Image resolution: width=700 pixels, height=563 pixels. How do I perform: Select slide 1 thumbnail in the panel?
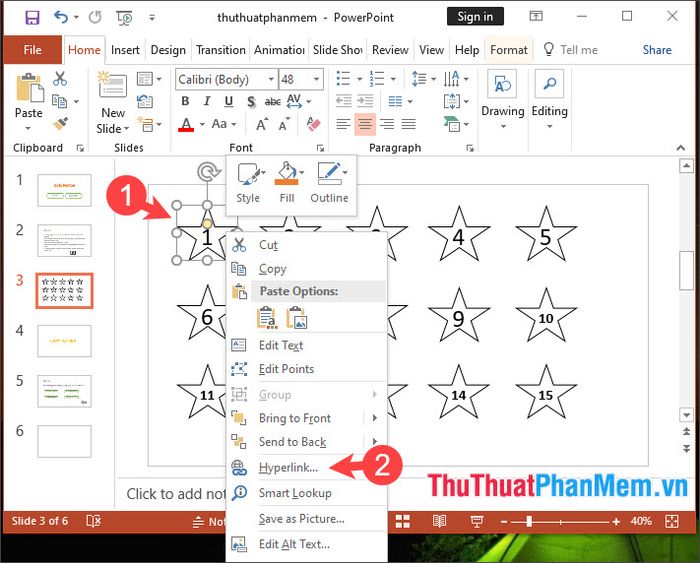click(x=64, y=191)
